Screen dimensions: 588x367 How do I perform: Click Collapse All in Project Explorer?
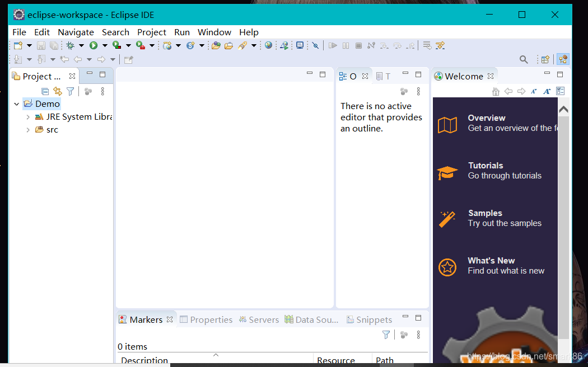(x=45, y=91)
